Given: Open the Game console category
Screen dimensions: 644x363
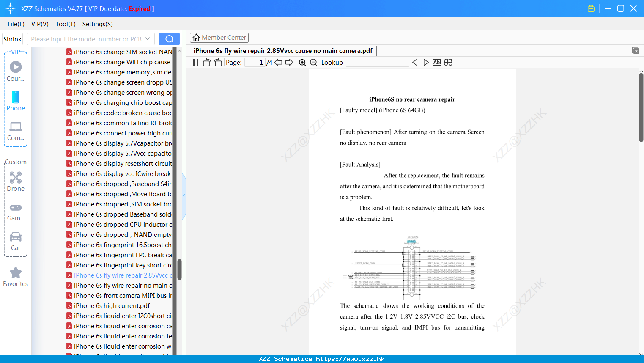Looking at the screenshot, I should tap(16, 208).
